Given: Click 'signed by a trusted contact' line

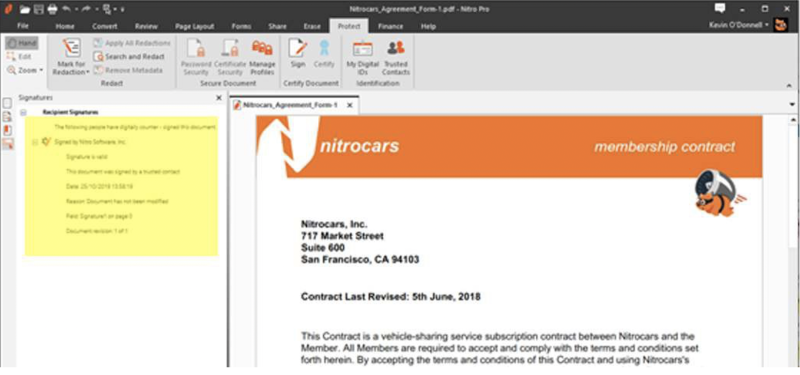Looking at the screenshot, I should (x=123, y=171).
